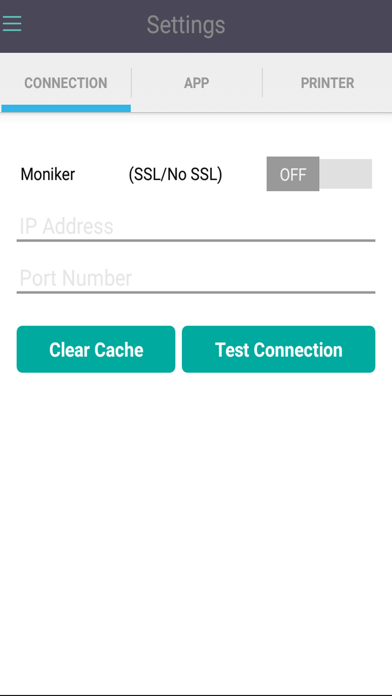Screen dimensions: 392x696
Task: Click the light gray track of SSL switch
Action: pos(346,174)
